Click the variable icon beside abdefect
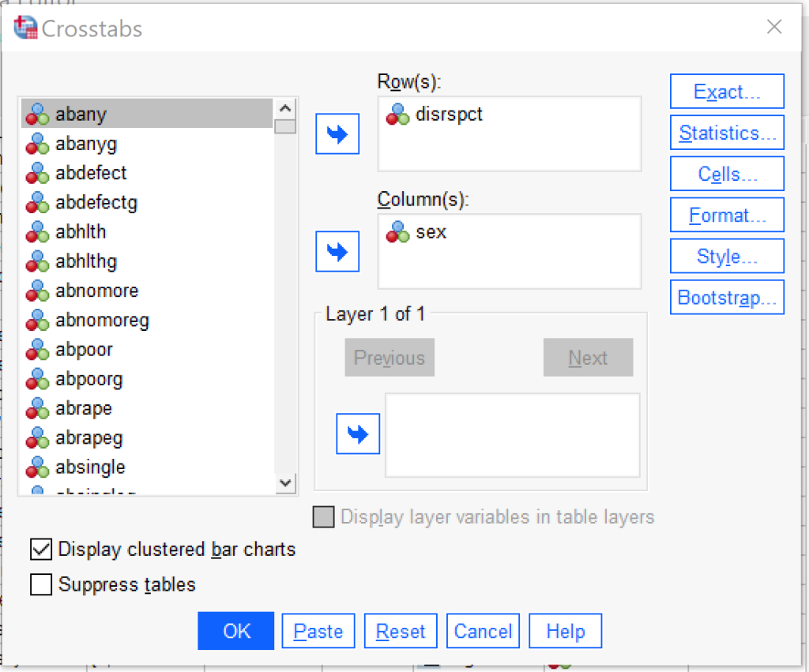 click(x=36, y=173)
